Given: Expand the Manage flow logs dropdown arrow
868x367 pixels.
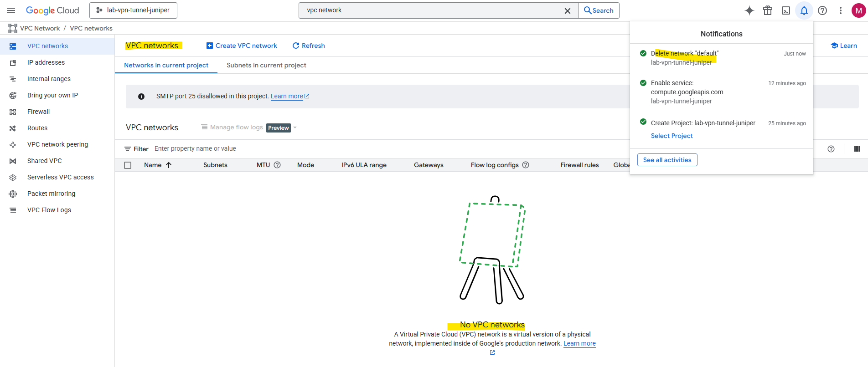Looking at the screenshot, I should click(295, 127).
